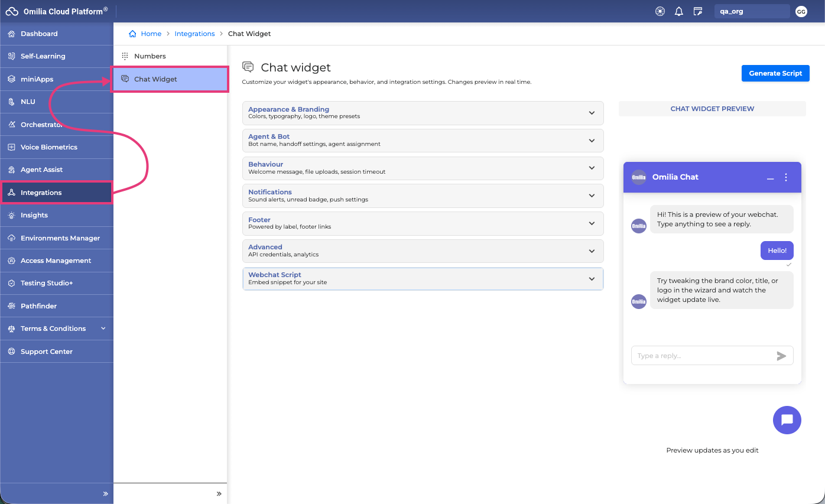Image resolution: width=825 pixels, height=504 pixels.
Task: Click the Generate Script button
Action: click(775, 73)
